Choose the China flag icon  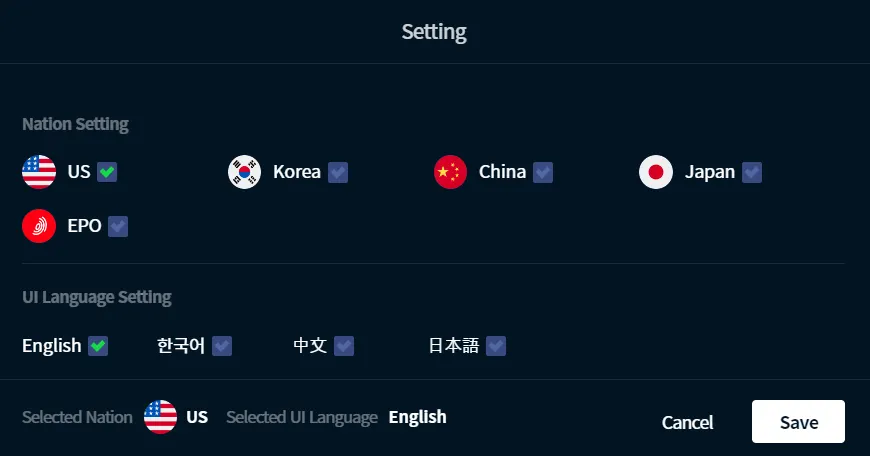(451, 172)
